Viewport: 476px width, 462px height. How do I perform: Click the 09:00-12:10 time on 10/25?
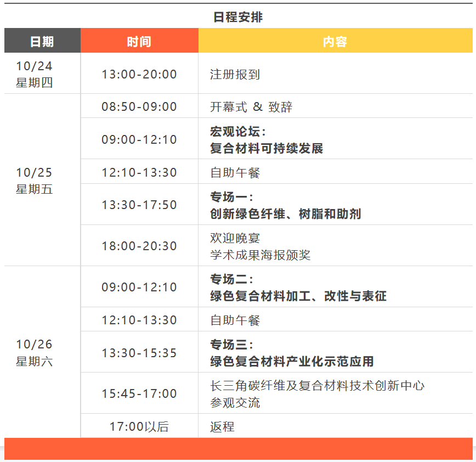pyautogui.click(x=139, y=139)
